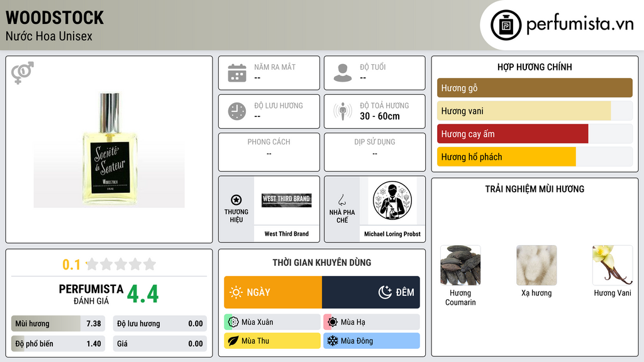Open the West Third Brand name link
The image size is (644, 362).
coord(287,234)
